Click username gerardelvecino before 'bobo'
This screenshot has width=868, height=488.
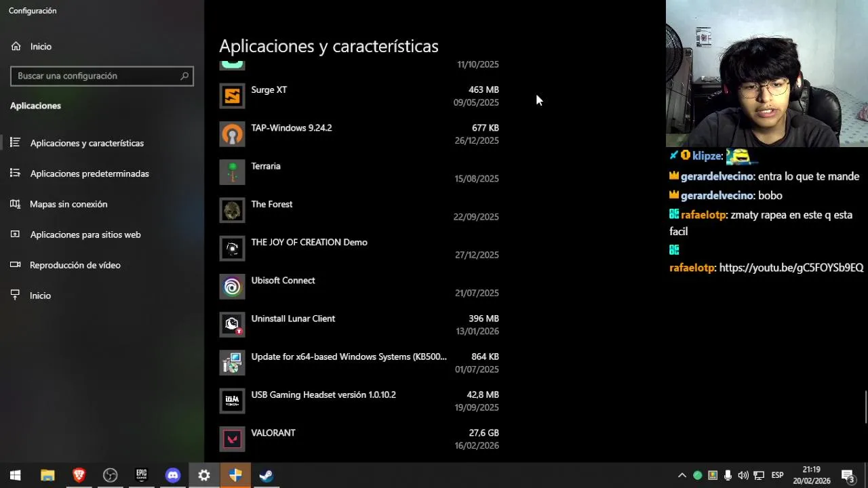pos(717,195)
